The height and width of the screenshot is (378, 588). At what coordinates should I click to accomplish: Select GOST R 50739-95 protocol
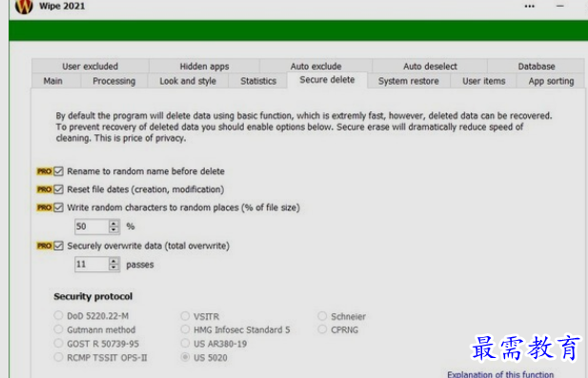pos(58,343)
